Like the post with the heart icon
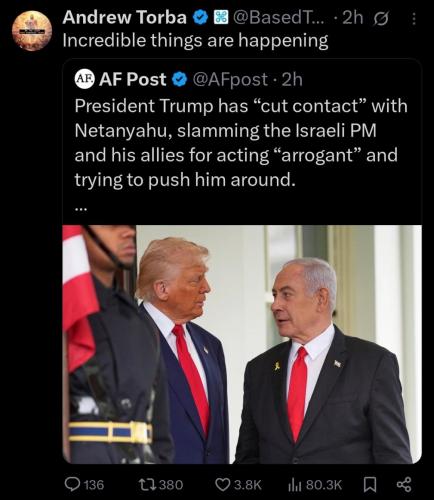This screenshot has width=434, height=500. click(x=222, y=484)
